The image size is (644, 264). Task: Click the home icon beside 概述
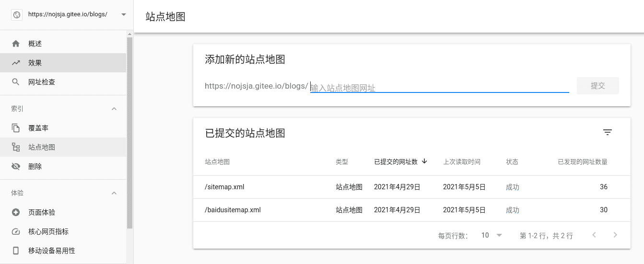point(16,44)
